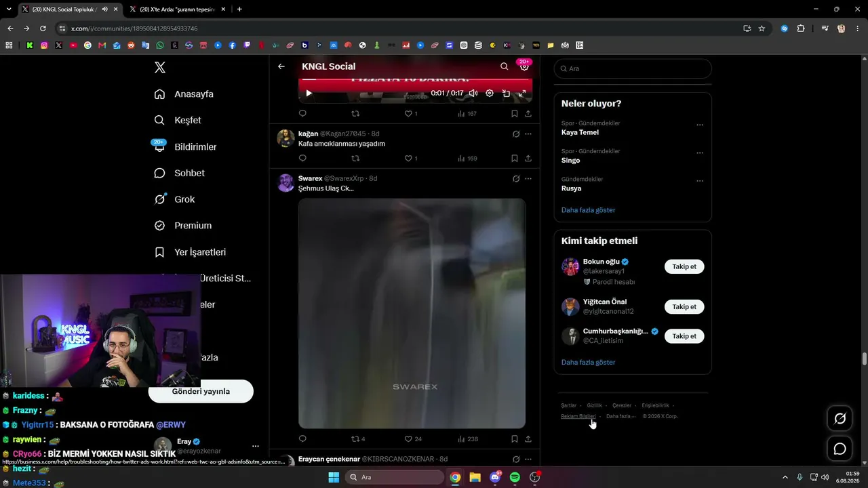Open the Grok icon on Swarex's post

[x=516, y=179]
